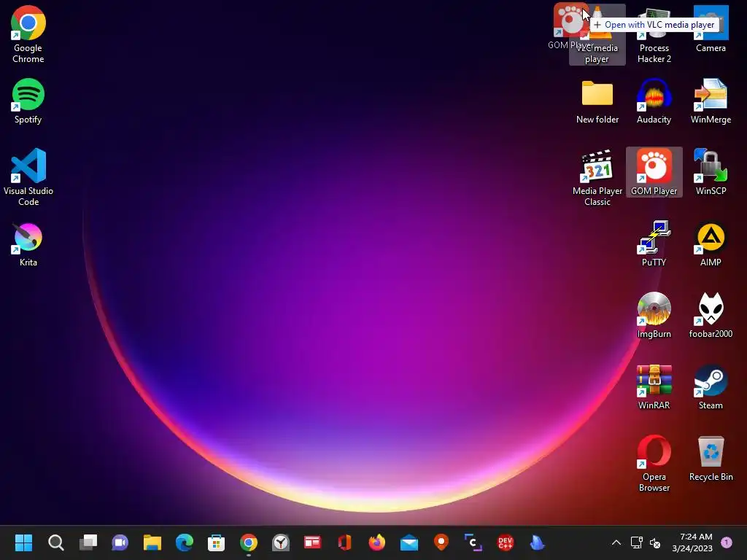This screenshot has height=560, width=747.
Task: Select the WinRAR desktop shortcut
Action: pos(654,386)
